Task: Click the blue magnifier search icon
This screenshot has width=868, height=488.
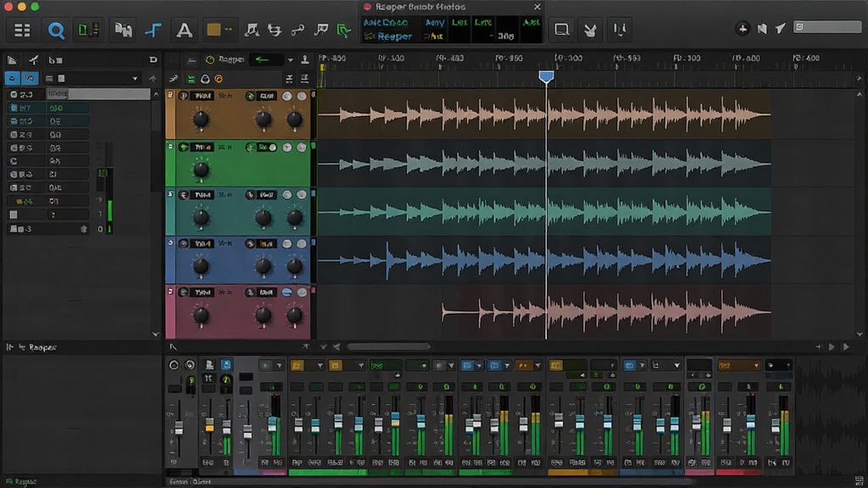Action: 56,30
